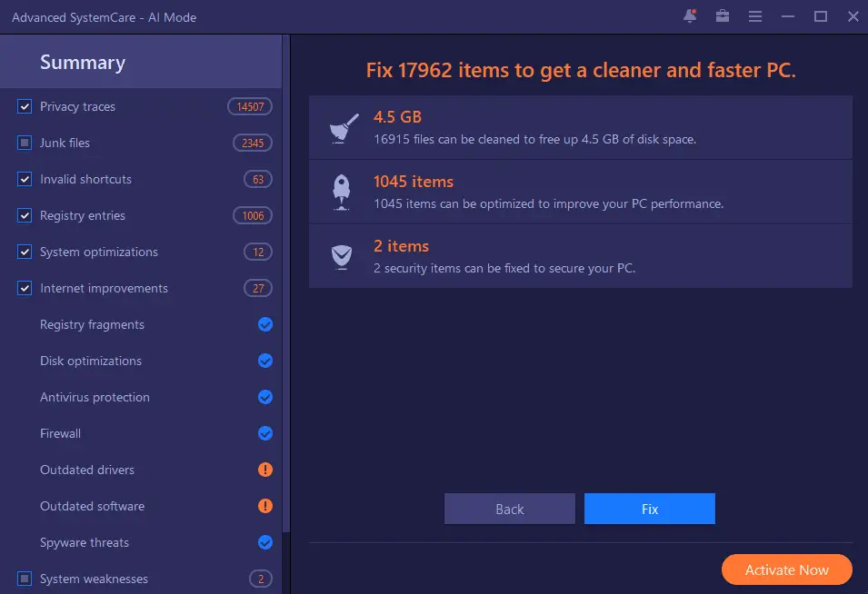The height and width of the screenshot is (594, 868).
Task: Click the 1045 items heading
Action: pyautogui.click(x=414, y=182)
